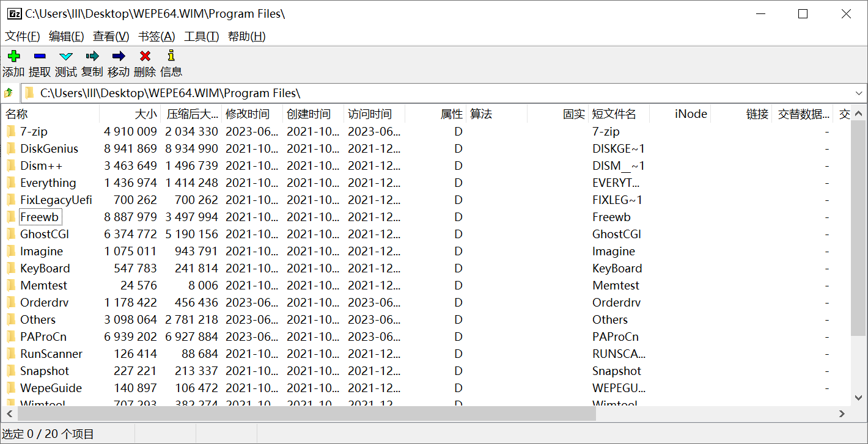Click the vertical scrollbar up arrow

pyautogui.click(x=858, y=114)
